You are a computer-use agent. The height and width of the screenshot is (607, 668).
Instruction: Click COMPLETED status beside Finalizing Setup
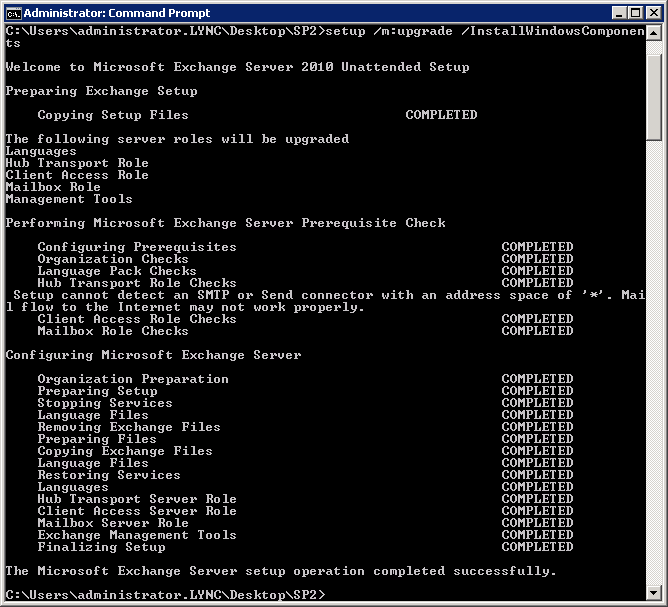(x=537, y=547)
